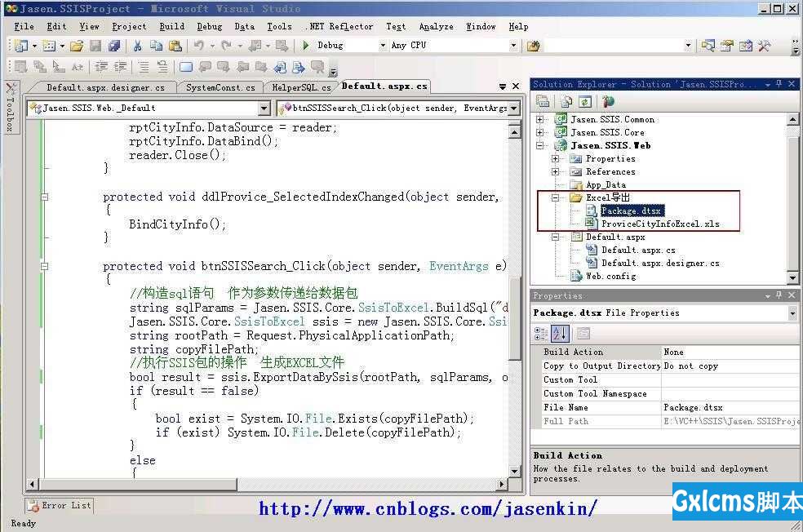Expand the References folder node
Viewport: 803px width, 532px height.
click(x=556, y=171)
